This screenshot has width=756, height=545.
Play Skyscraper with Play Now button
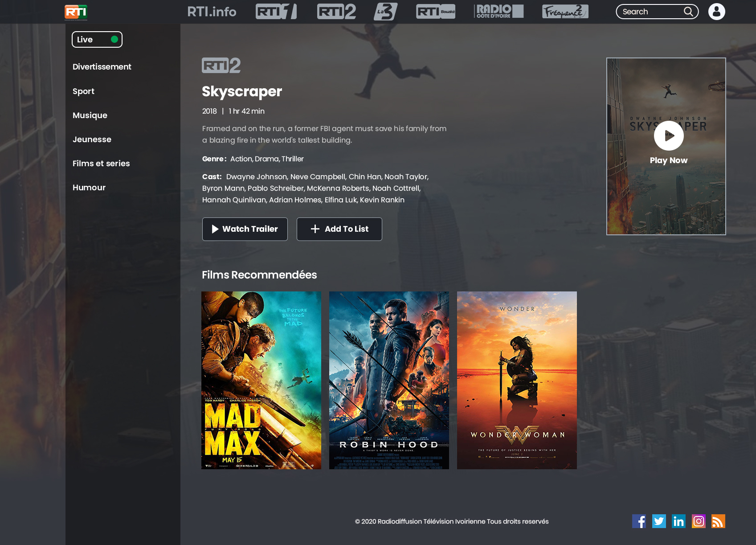pyautogui.click(x=668, y=136)
